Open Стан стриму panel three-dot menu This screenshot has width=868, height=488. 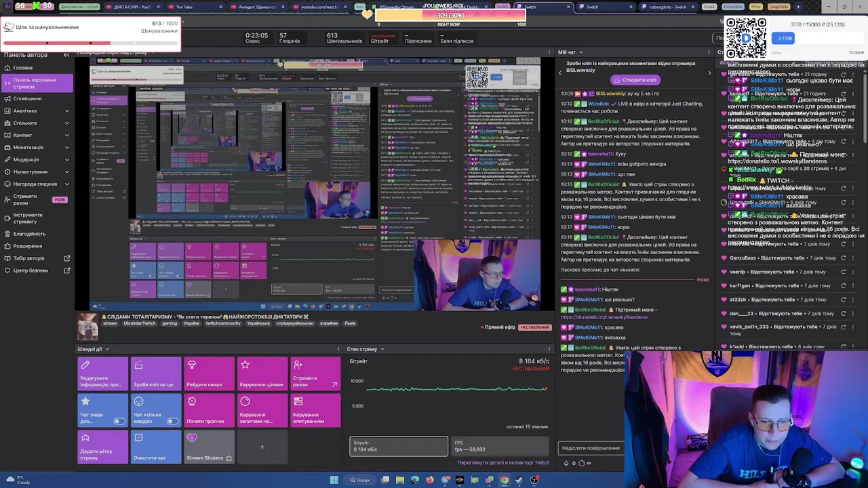pos(550,349)
